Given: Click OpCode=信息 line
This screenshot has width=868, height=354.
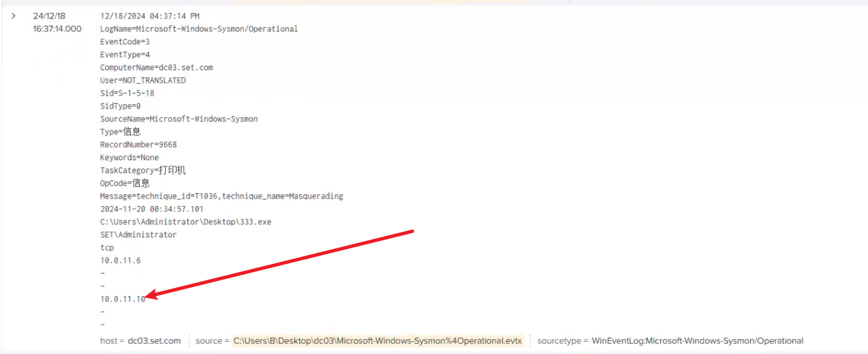Looking at the screenshot, I should (x=125, y=183).
